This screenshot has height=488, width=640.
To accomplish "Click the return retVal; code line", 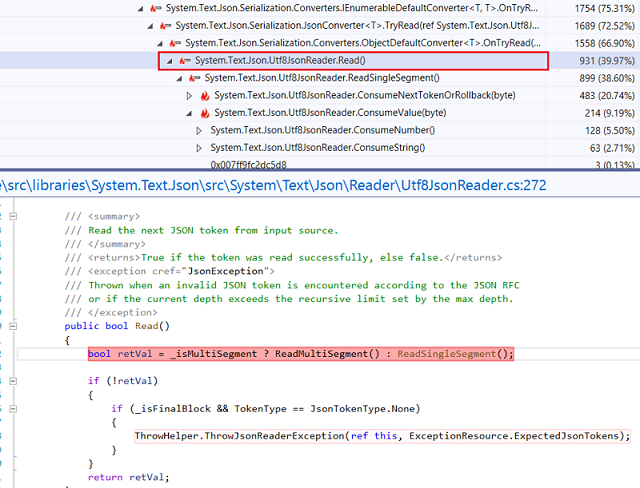I will point(128,477).
